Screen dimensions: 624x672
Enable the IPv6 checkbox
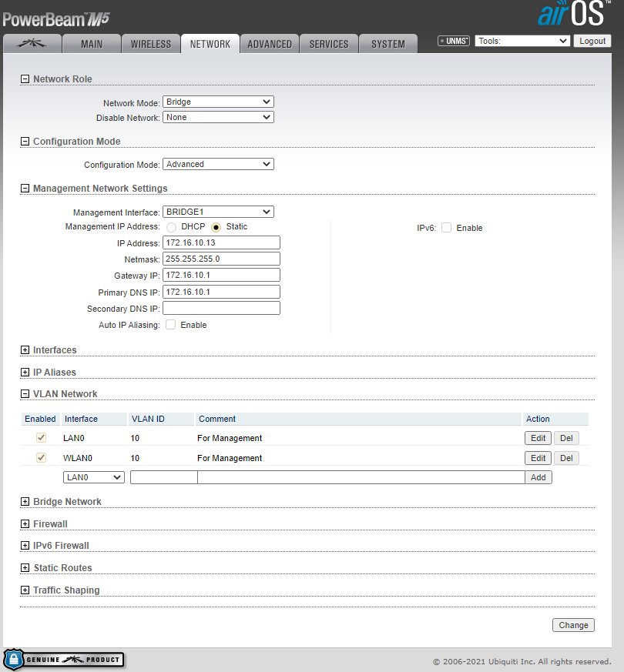(447, 228)
